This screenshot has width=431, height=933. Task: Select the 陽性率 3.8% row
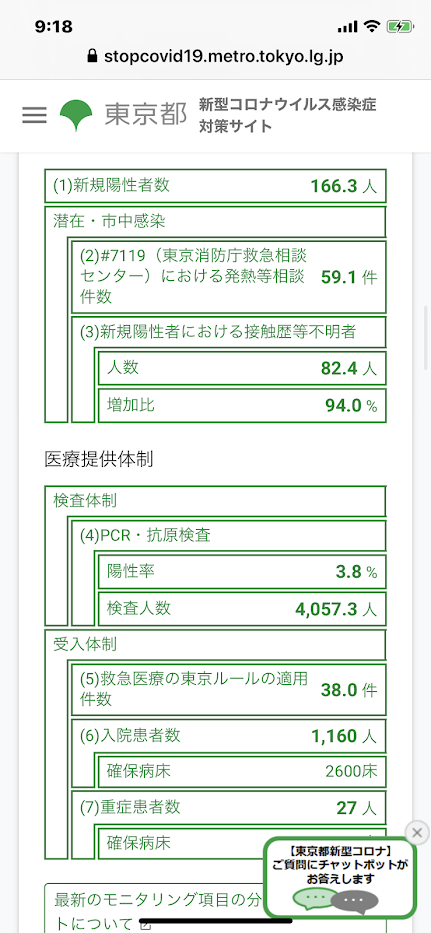242,572
